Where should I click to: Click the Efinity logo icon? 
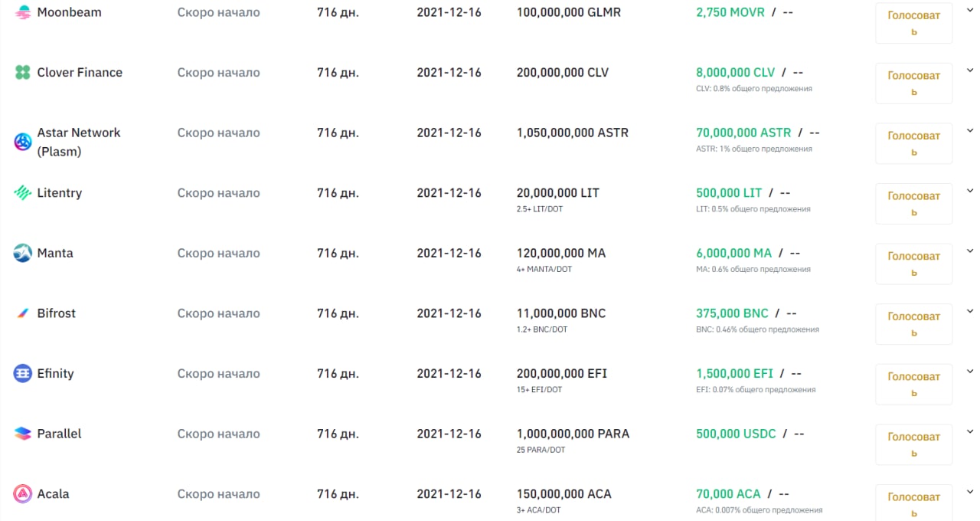23,374
